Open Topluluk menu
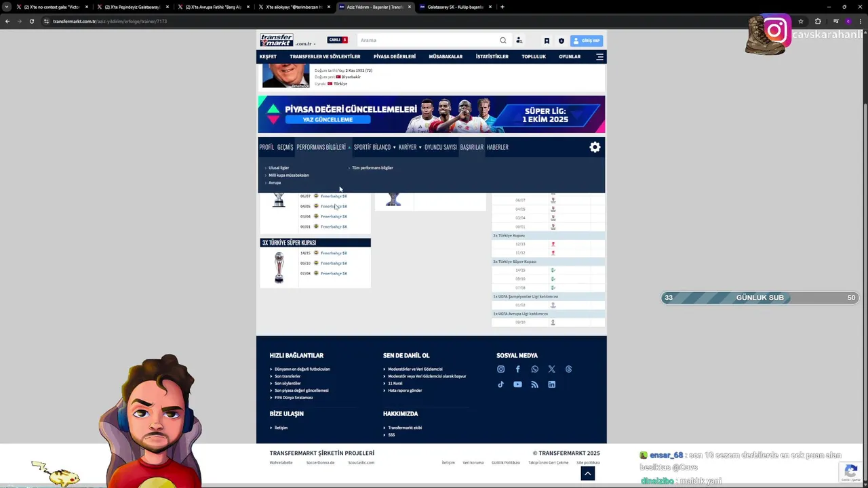This screenshot has width=868, height=488. [x=534, y=57]
